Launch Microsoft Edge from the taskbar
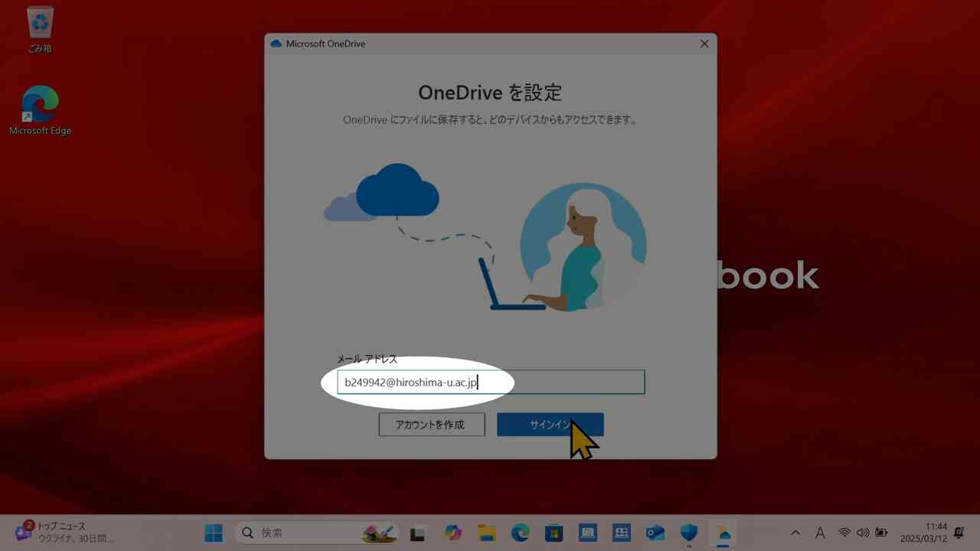 click(x=522, y=532)
